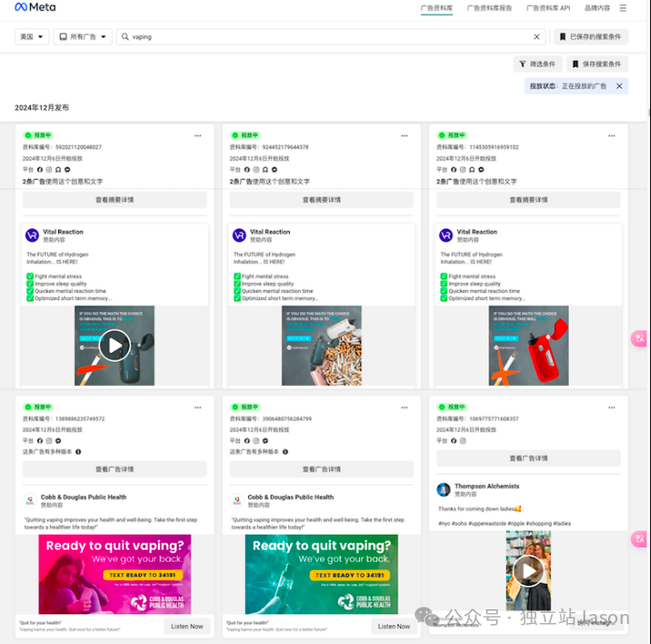Screen dimensions: 651x644
Task: Open green Ready to quit vaping banner image
Action: point(321,574)
